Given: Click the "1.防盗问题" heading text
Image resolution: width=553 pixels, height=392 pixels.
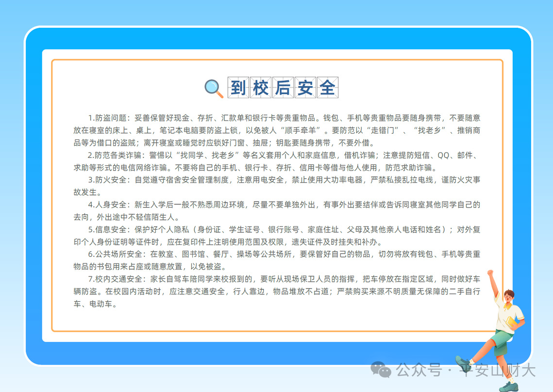Looking at the screenshot, I should (107, 118).
